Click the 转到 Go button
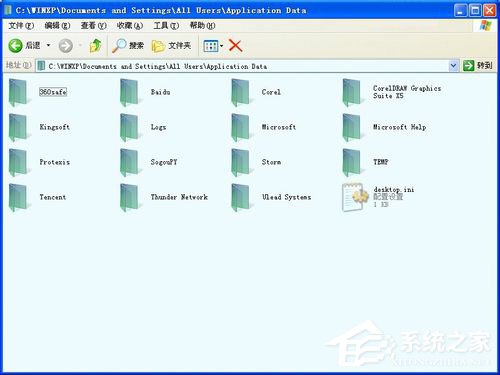Viewport: 500px width, 375px height. [478, 66]
